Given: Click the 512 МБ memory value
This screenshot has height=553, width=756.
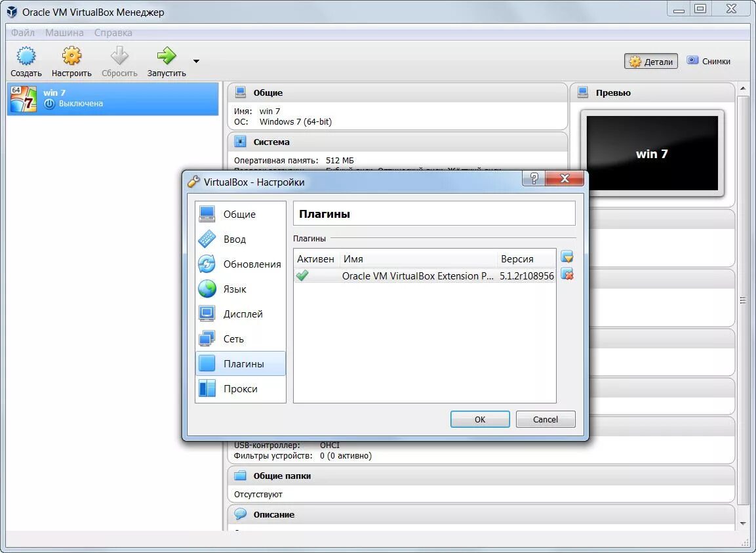Looking at the screenshot, I should [x=340, y=160].
